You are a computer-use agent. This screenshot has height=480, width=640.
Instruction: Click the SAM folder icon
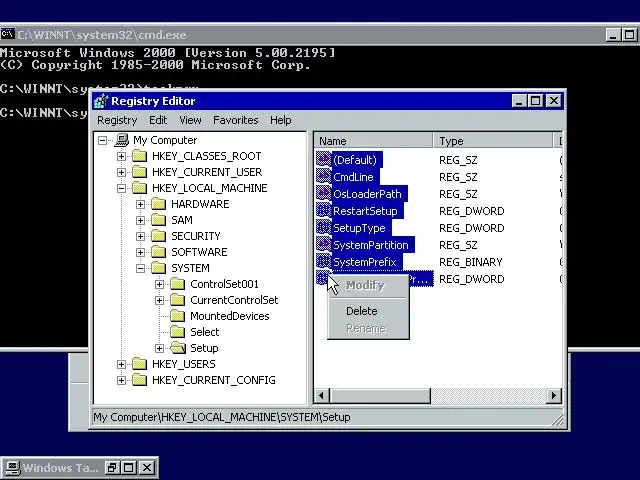[159, 220]
